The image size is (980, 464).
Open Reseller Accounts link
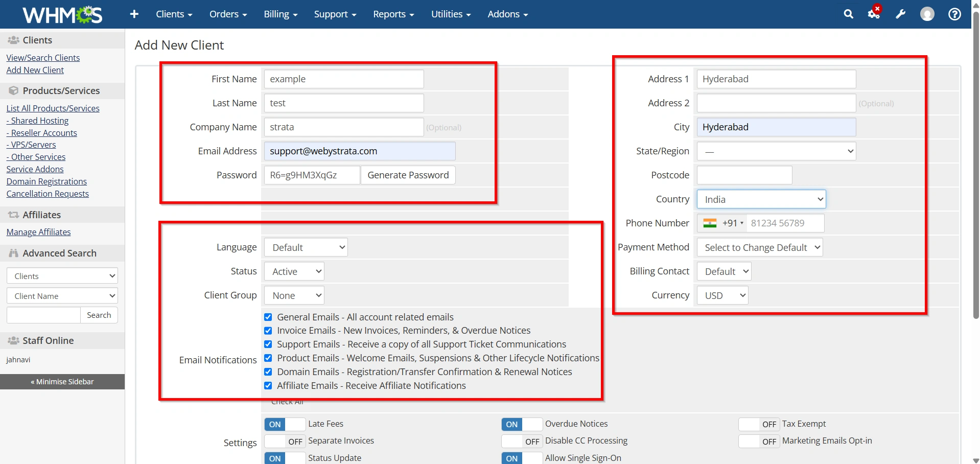42,133
